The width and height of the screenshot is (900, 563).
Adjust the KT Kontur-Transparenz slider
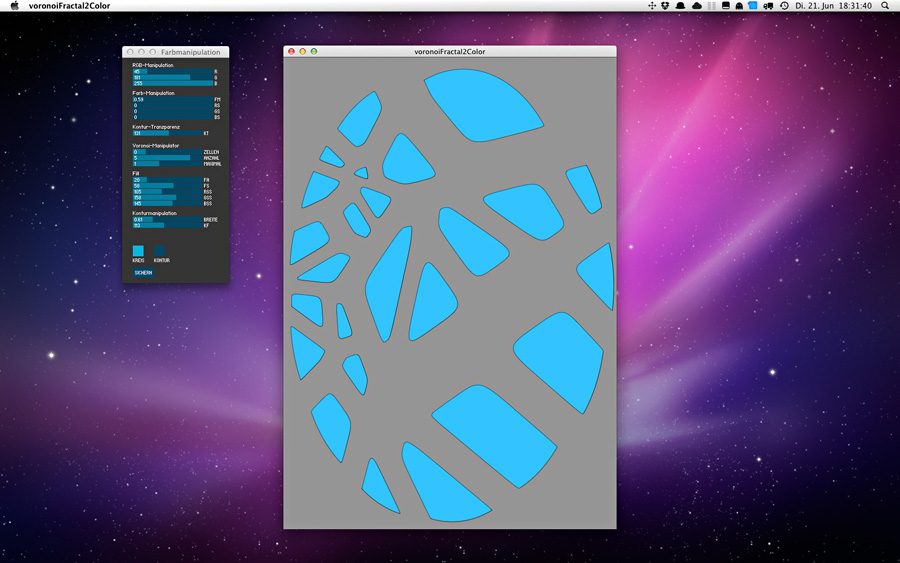166,133
